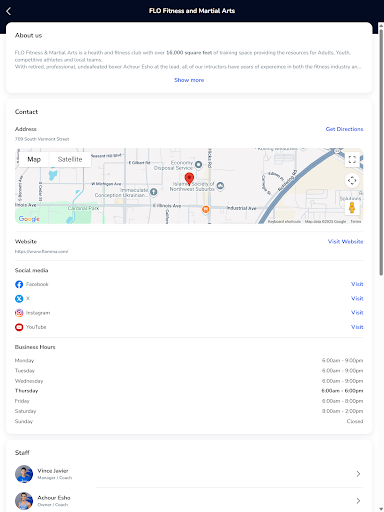Open Vince Javier staff details chevron
384x512 pixels.
coord(358,474)
